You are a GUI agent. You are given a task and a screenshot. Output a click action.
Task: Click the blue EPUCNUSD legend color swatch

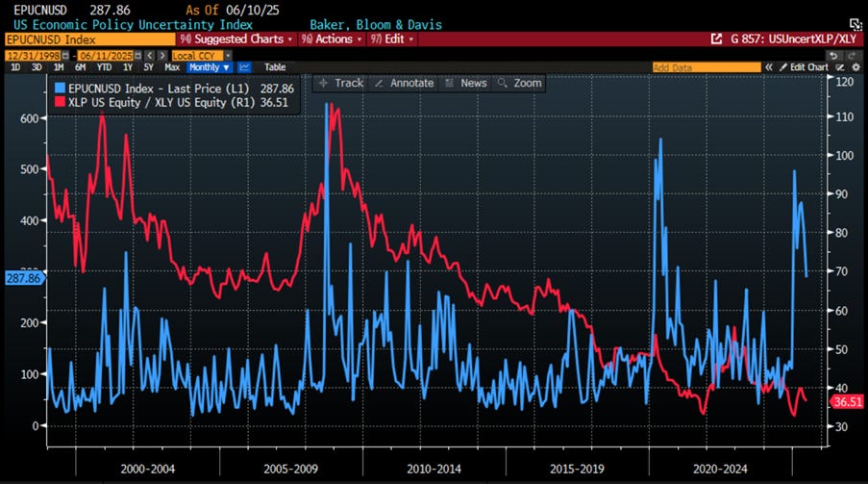(60, 89)
